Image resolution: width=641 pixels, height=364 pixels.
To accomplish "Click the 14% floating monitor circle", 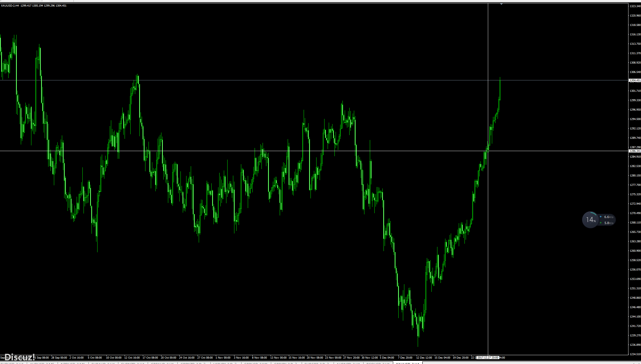I will 590,220.
